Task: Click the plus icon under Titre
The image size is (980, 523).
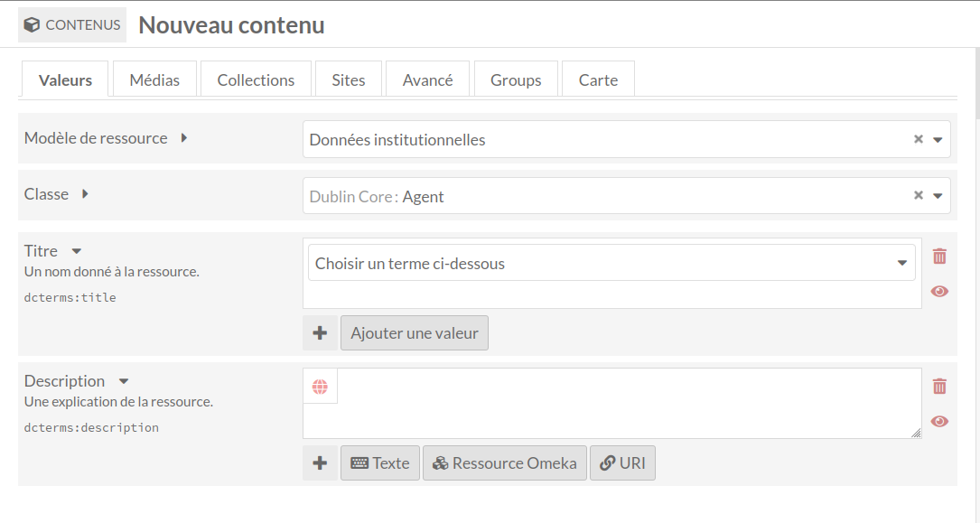Action: pos(320,333)
